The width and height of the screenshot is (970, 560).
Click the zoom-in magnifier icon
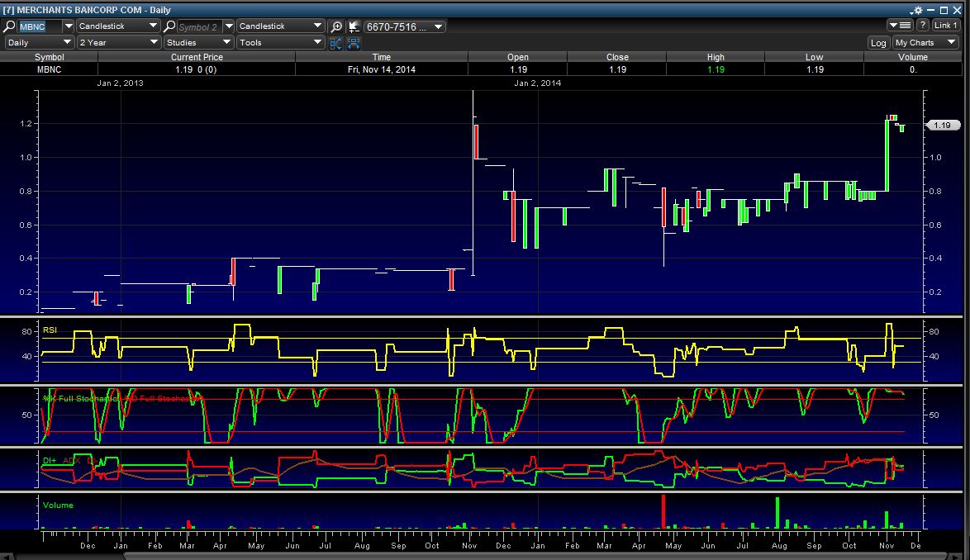pyautogui.click(x=335, y=26)
